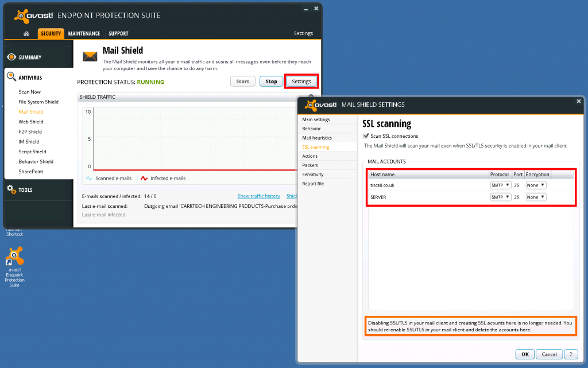588x368 pixels.
Task: Select IM Shield in sidebar
Action: [29, 142]
